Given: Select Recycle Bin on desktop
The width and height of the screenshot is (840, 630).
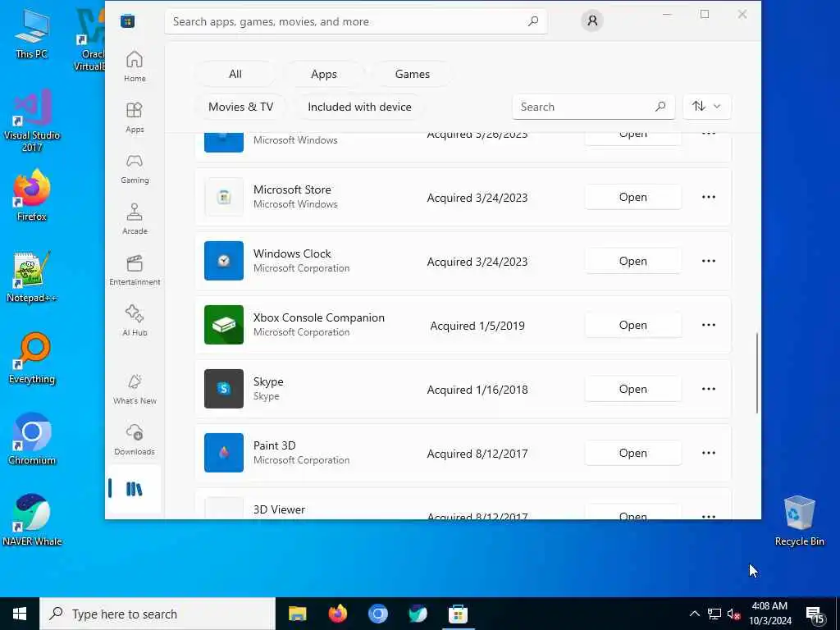Looking at the screenshot, I should coord(799,520).
